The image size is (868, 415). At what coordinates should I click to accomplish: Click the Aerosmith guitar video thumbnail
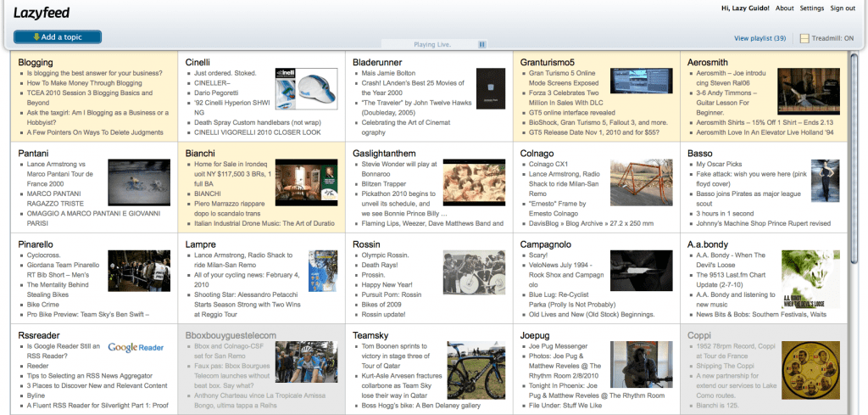tap(808, 92)
